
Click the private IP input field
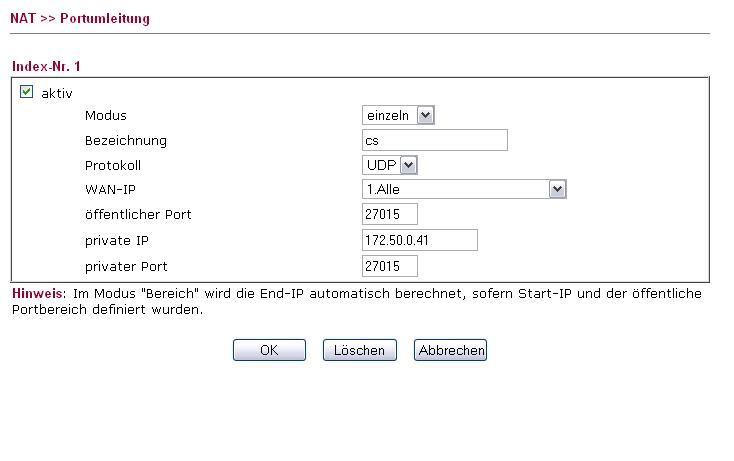[420, 241]
